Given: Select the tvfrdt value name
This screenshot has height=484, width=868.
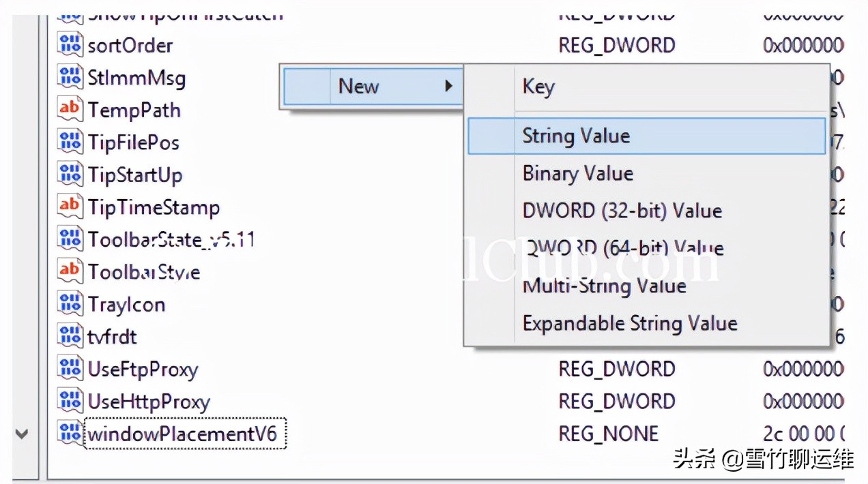Looking at the screenshot, I should [112, 337].
